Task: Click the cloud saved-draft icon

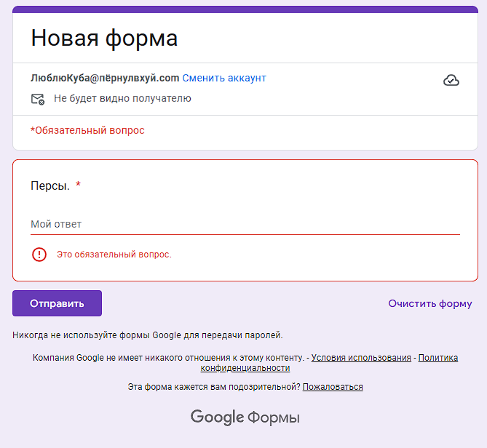Action: (x=451, y=80)
